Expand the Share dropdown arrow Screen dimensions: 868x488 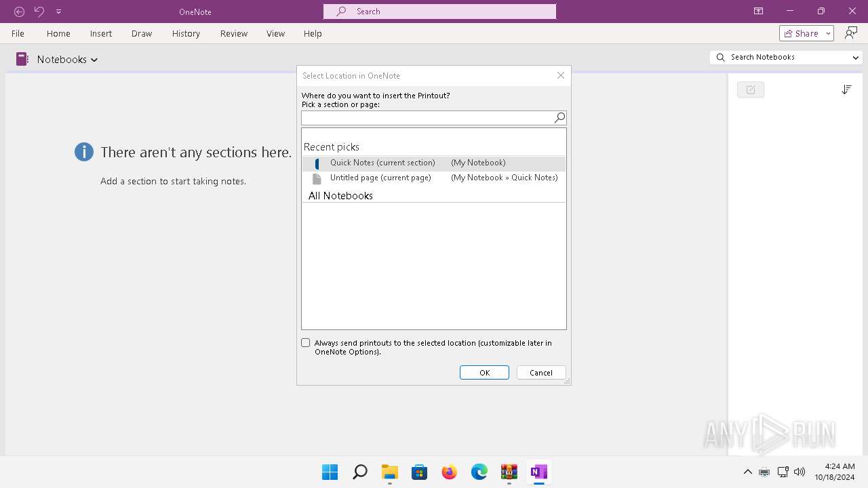tap(828, 33)
